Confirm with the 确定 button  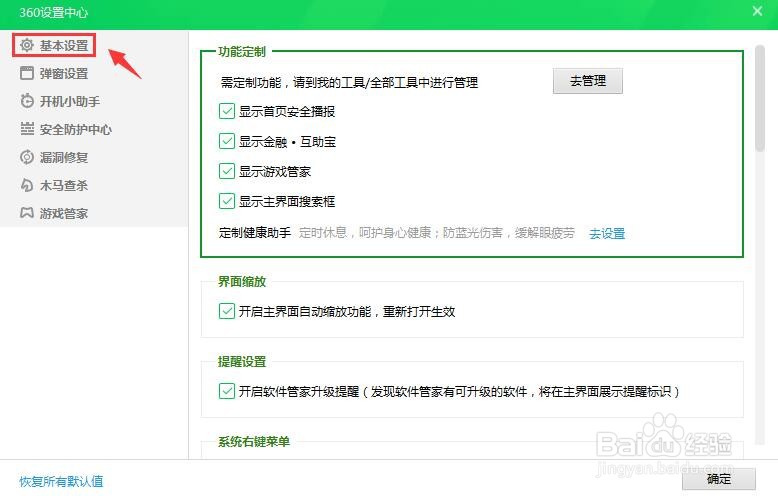718,479
